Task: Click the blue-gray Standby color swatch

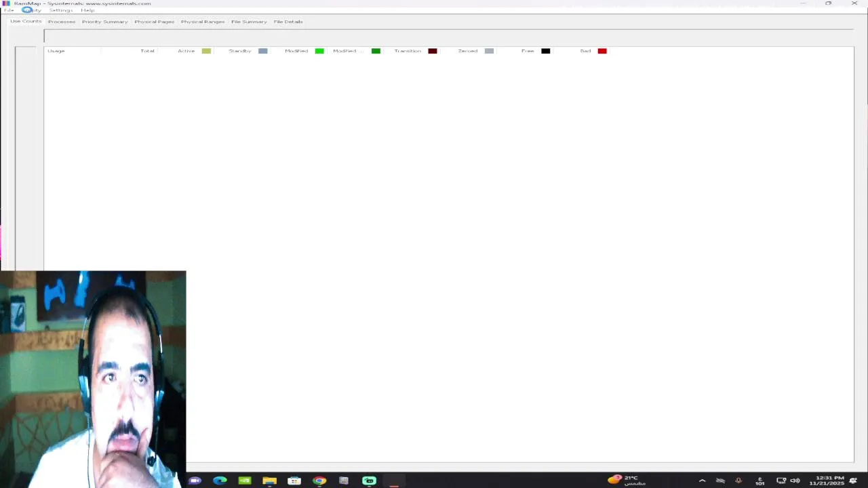Action: coord(263,51)
